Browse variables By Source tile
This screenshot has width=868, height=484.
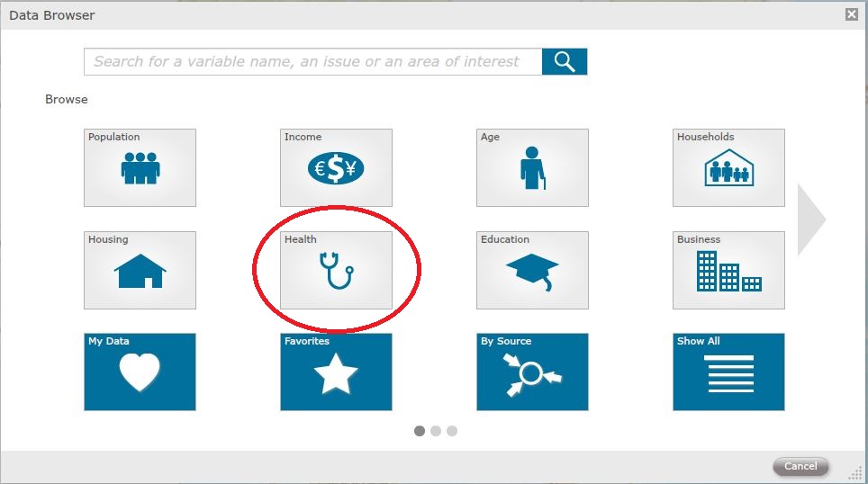[532, 372]
